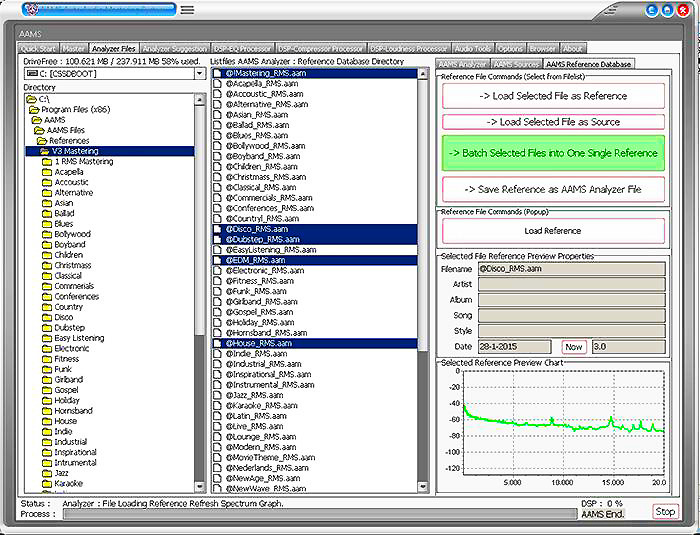This screenshot has width=700, height=535.
Task: Click the Style input field
Action: coord(571,331)
